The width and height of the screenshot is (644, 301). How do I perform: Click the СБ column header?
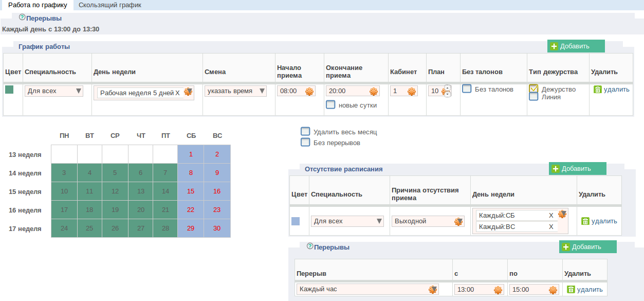tap(191, 136)
